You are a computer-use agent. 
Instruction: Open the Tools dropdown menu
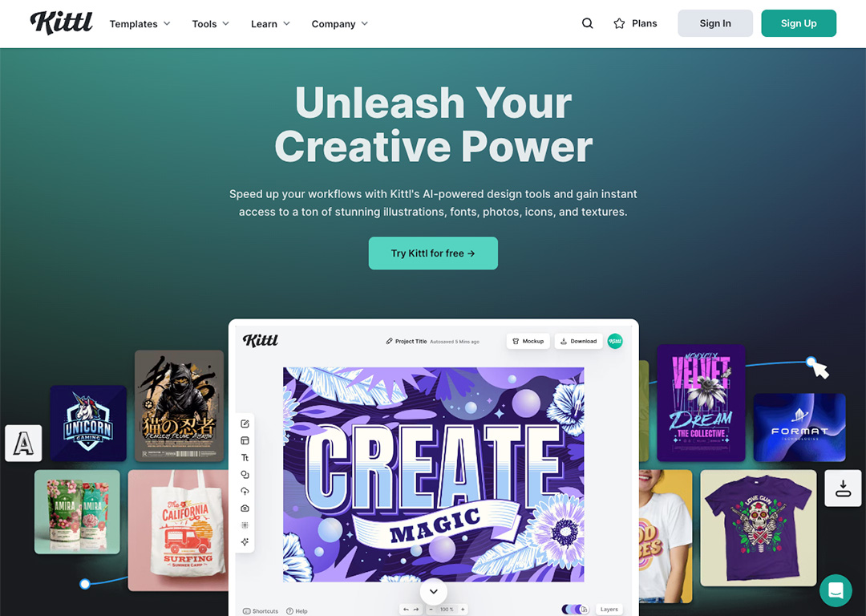[x=210, y=24]
